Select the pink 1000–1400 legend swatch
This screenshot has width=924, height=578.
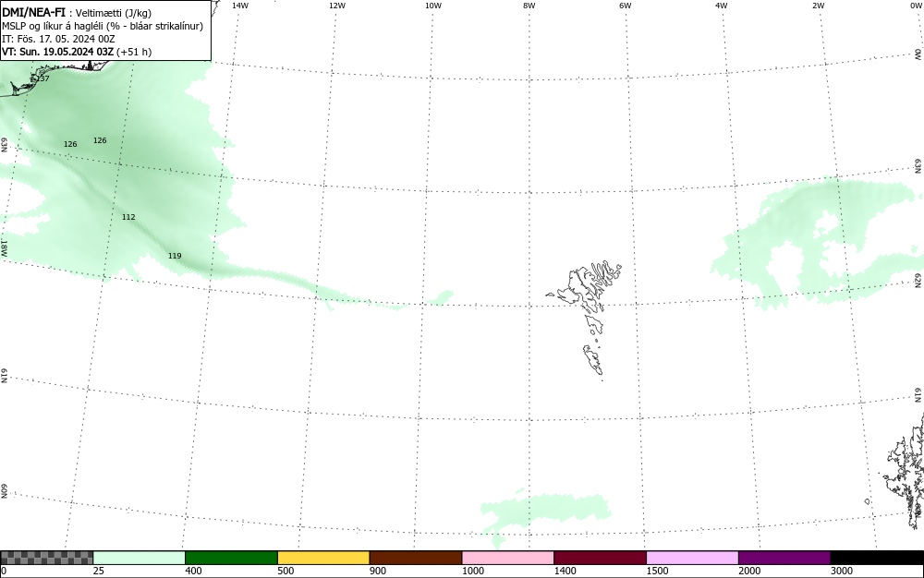508,558
